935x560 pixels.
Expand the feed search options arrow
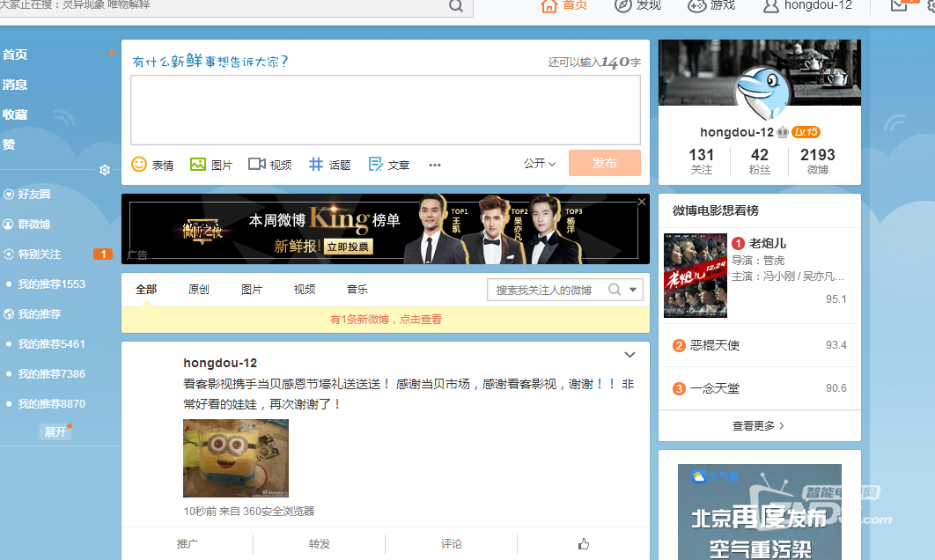pos(633,290)
